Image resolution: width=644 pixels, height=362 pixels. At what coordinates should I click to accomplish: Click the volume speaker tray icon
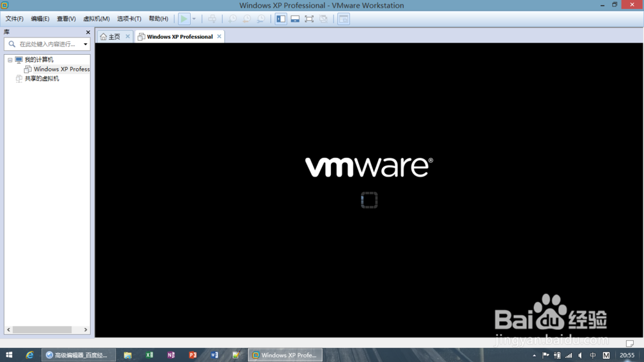point(580,356)
